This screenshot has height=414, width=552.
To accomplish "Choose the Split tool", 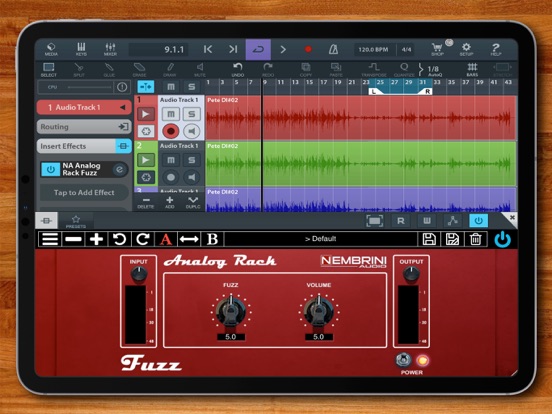I will point(79,70).
